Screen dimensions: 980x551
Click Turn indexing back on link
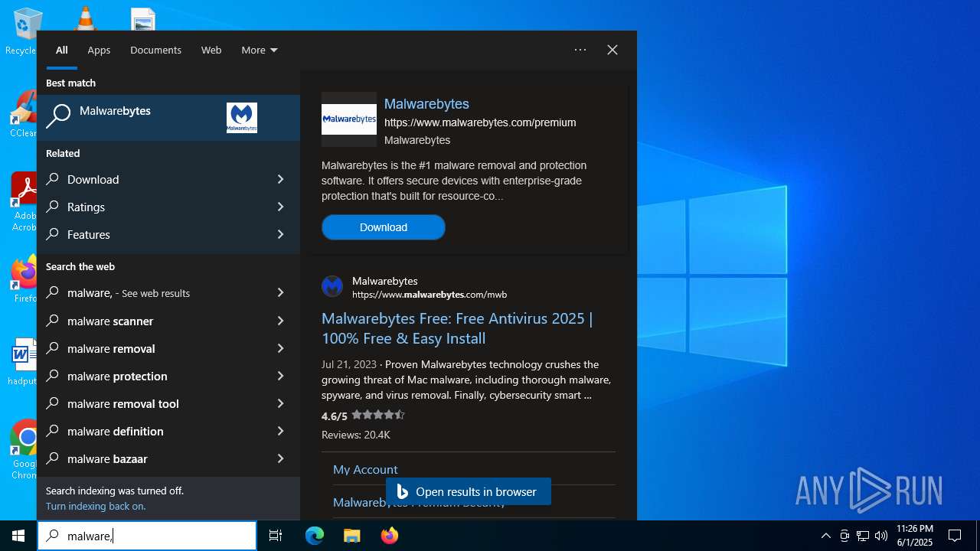click(x=96, y=506)
